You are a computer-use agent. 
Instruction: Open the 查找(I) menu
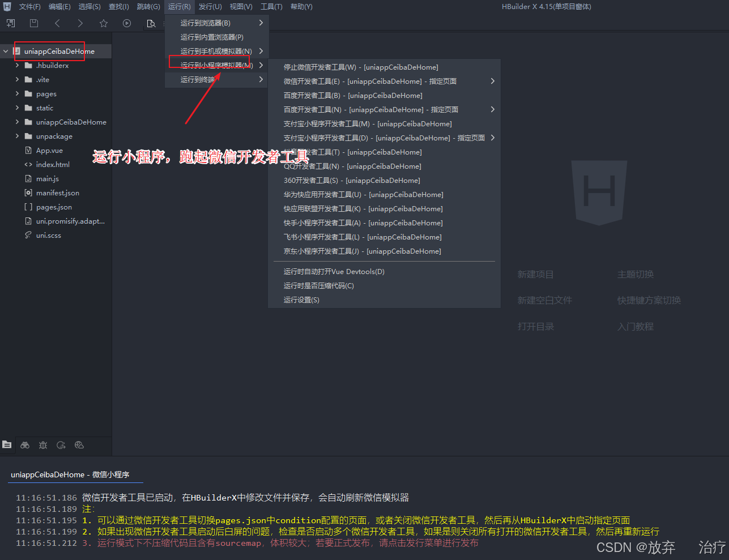[x=119, y=6]
